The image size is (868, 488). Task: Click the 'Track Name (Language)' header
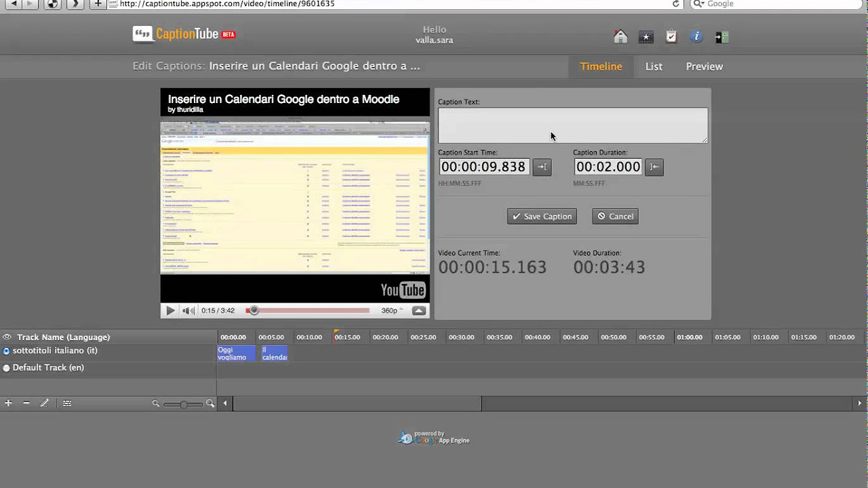coord(63,337)
